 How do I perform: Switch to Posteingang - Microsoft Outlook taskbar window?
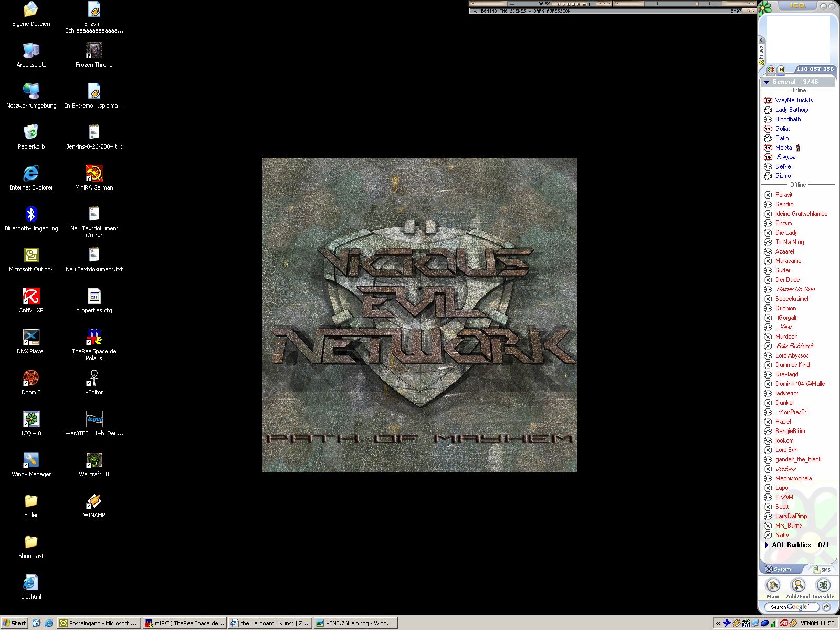99,623
